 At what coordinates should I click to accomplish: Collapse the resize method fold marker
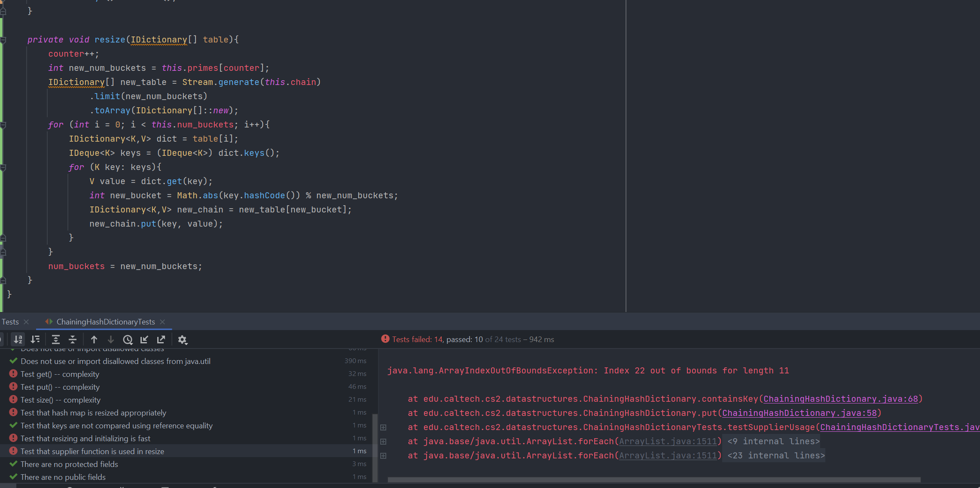(x=3, y=40)
